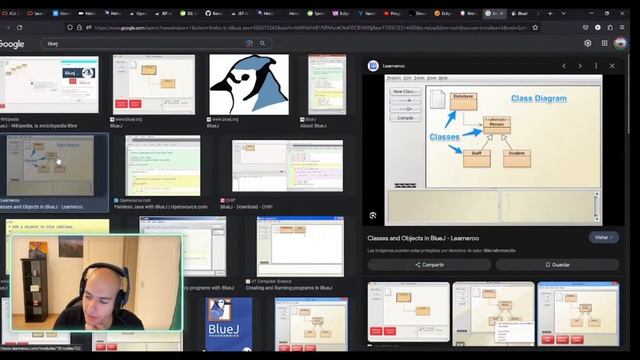Click the Compartir share button
The height and width of the screenshot is (360, 640).
[429, 264]
